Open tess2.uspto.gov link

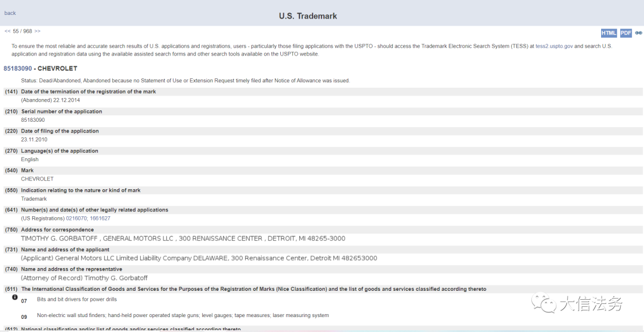tap(554, 47)
